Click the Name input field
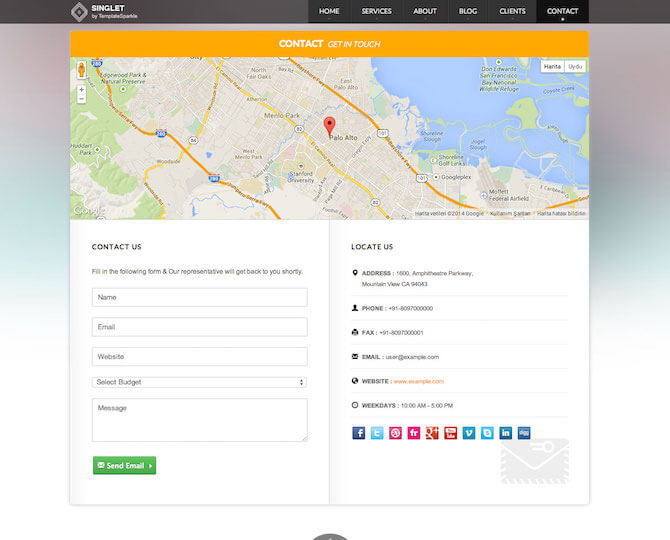The width and height of the screenshot is (670, 540). point(200,297)
